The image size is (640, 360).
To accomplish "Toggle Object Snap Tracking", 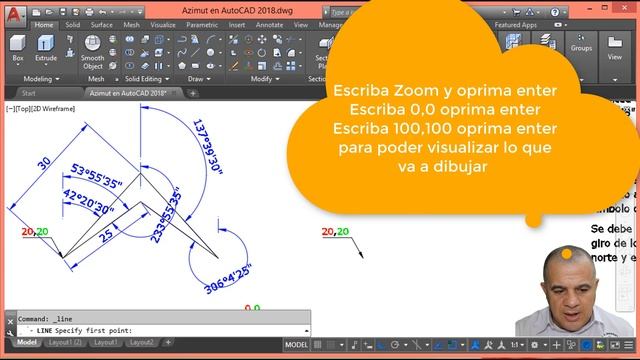I will point(439,345).
